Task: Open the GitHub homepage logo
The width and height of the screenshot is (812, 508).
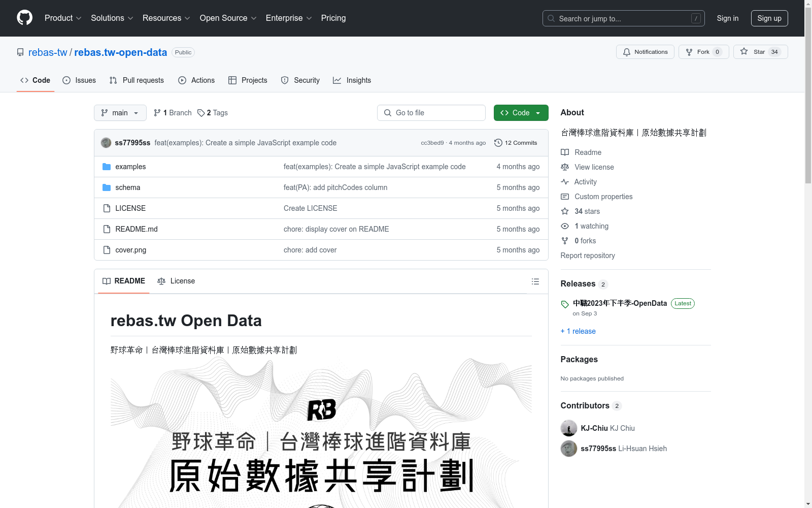Action: (24, 18)
